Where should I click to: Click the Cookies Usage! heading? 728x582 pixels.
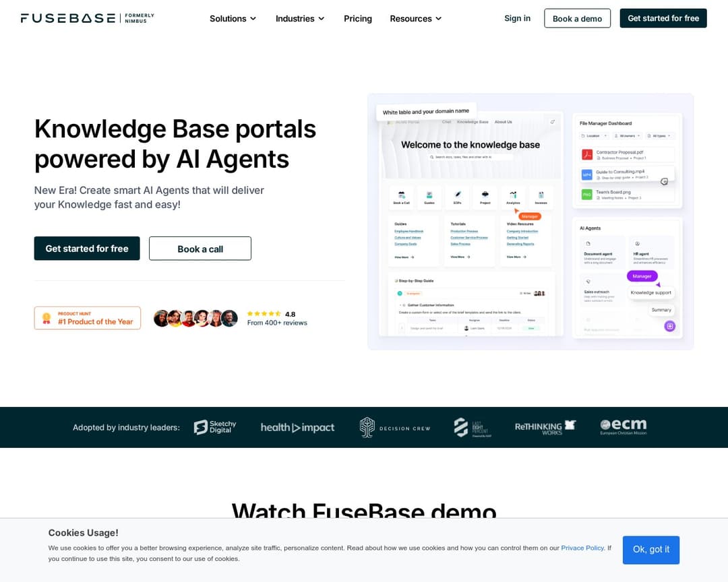83,533
